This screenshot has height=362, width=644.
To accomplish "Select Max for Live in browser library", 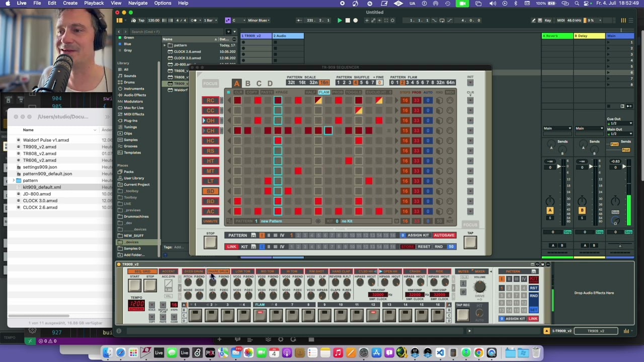I will click(133, 108).
